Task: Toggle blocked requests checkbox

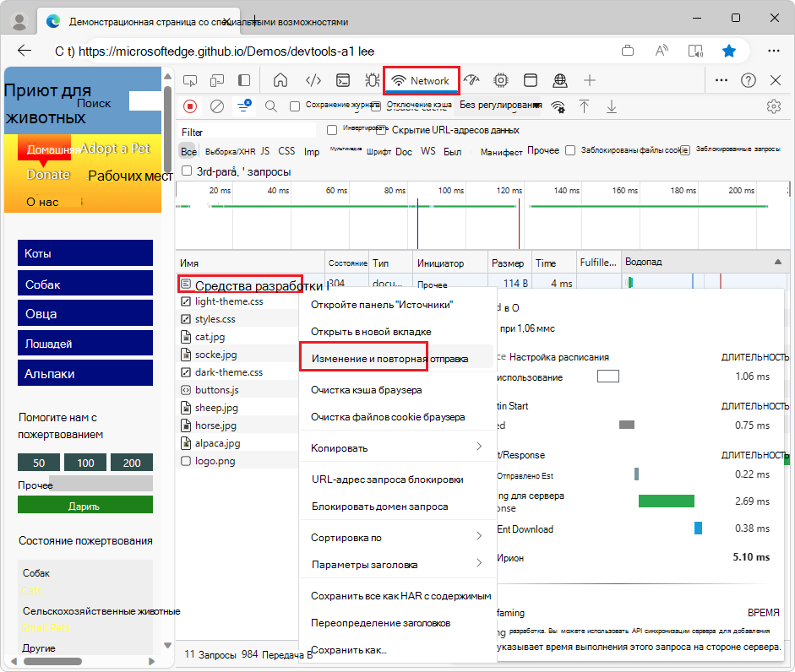Action: (685, 150)
